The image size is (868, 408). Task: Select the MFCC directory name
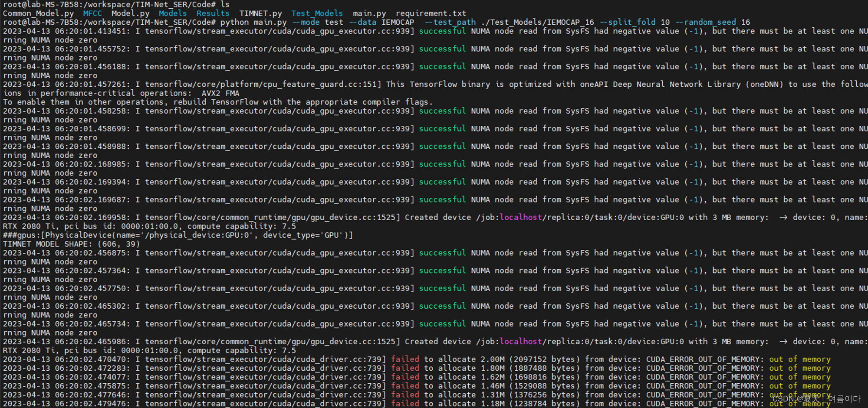(x=92, y=13)
